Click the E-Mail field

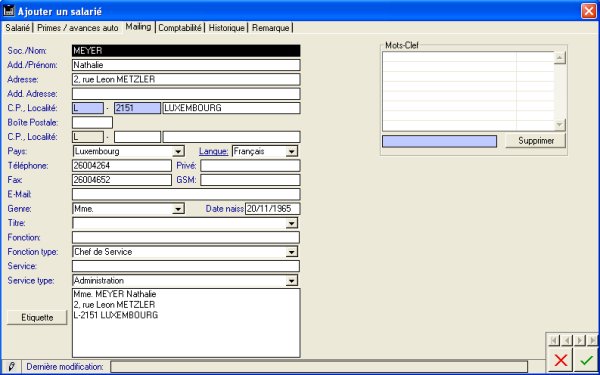(x=186, y=194)
